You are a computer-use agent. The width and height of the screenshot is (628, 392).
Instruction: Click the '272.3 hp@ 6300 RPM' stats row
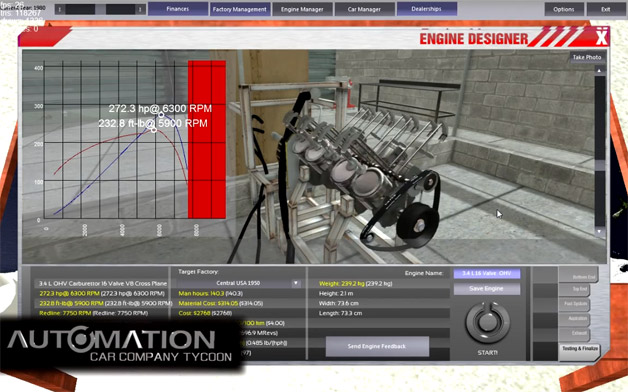tap(102, 293)
